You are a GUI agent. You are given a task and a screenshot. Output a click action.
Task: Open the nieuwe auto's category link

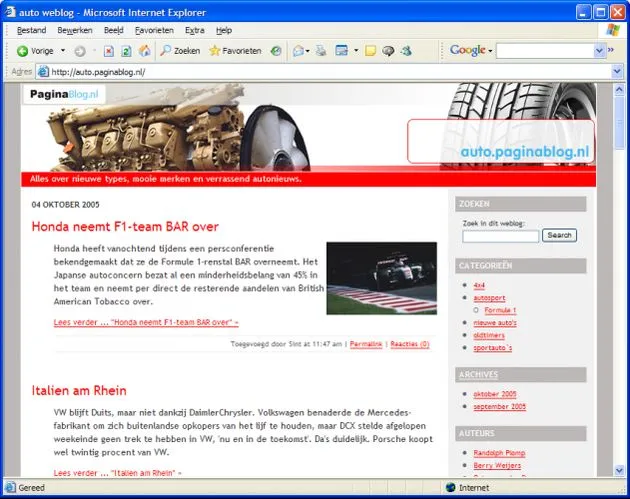tap(495, 323)
